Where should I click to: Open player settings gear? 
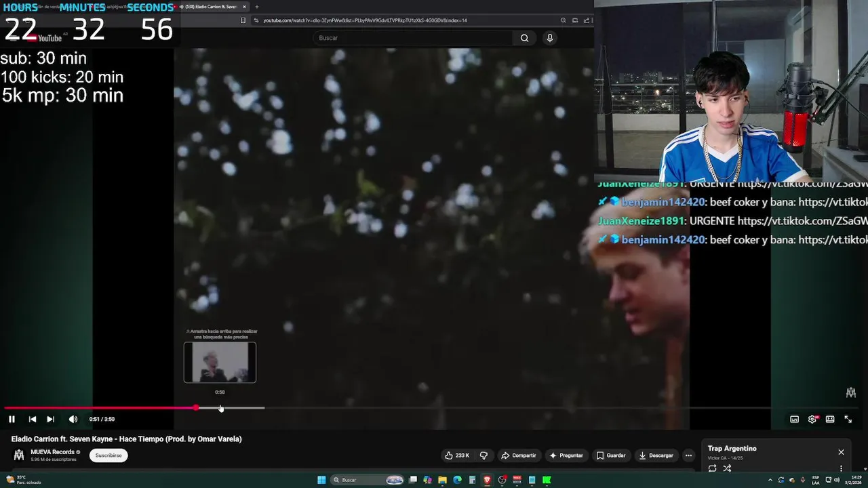click(x=812, y=420)
